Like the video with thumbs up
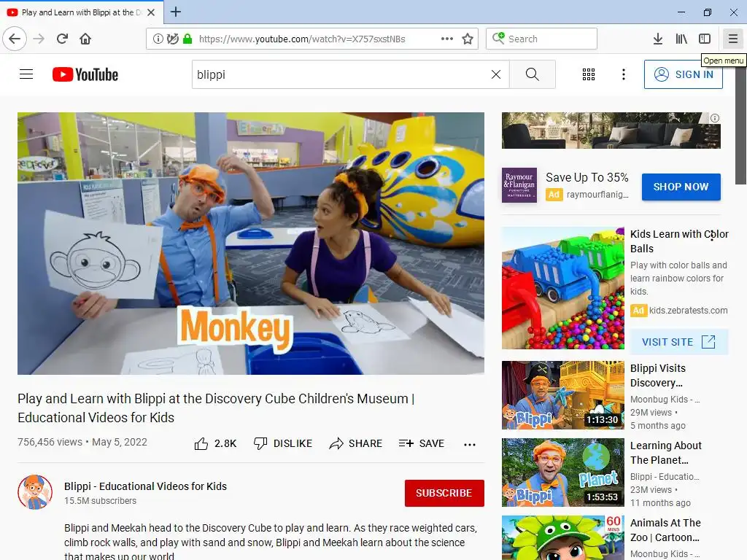Viewport: 747px width, 560px height. pyautogui.click(x=215, y=443)
